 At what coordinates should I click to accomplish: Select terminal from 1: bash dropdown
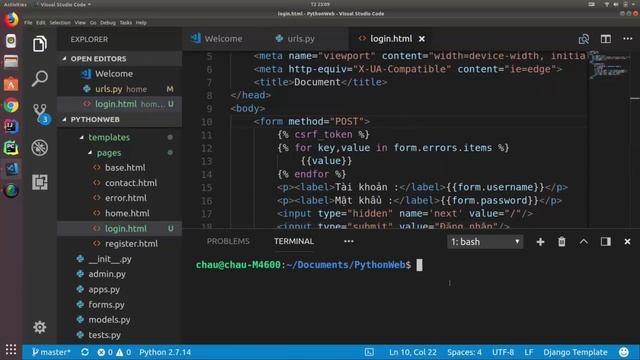pyautogui.click(x=485, y=242)
